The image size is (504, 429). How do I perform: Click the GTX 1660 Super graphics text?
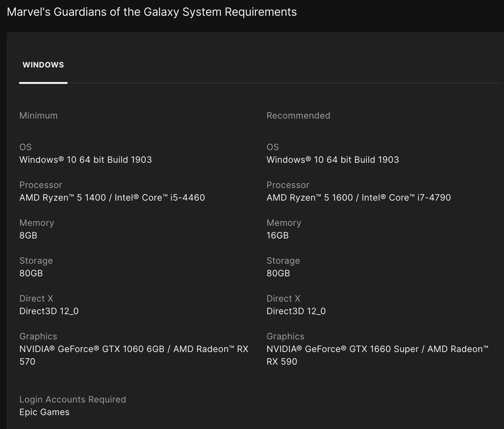coord(377,349)
